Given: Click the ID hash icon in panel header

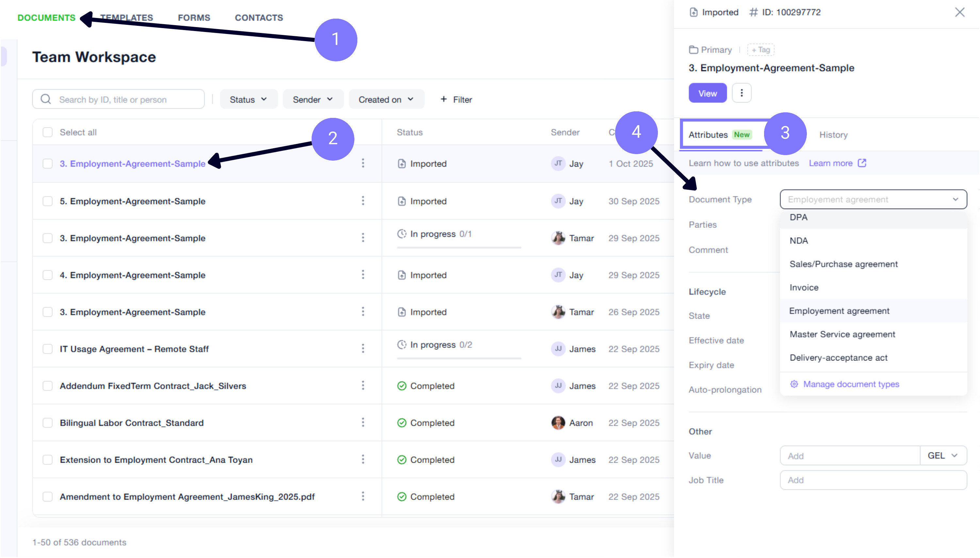Looking at the screenshot, I should tap(753, 12).
